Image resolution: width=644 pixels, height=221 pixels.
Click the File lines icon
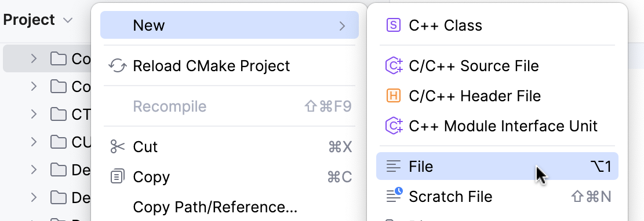click(x=393, y=167)
